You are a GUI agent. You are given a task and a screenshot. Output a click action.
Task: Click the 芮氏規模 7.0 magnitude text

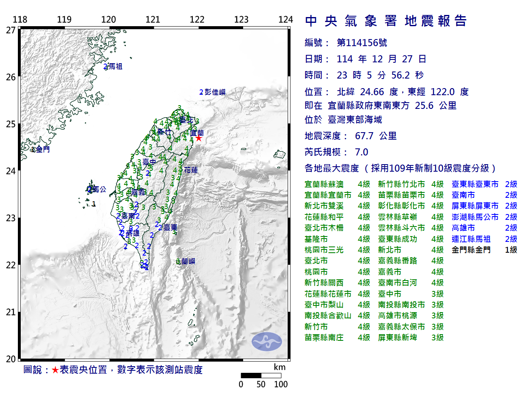pyautogui.click(x=336, y=152)
